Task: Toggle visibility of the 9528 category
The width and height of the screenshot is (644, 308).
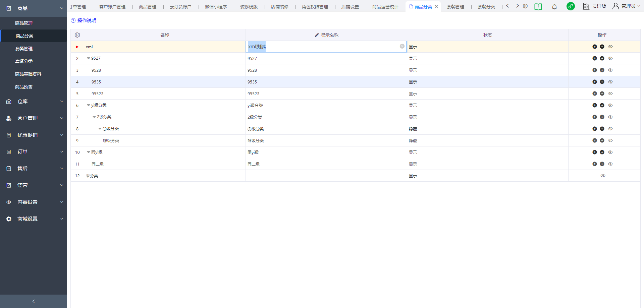Action: 610,70
